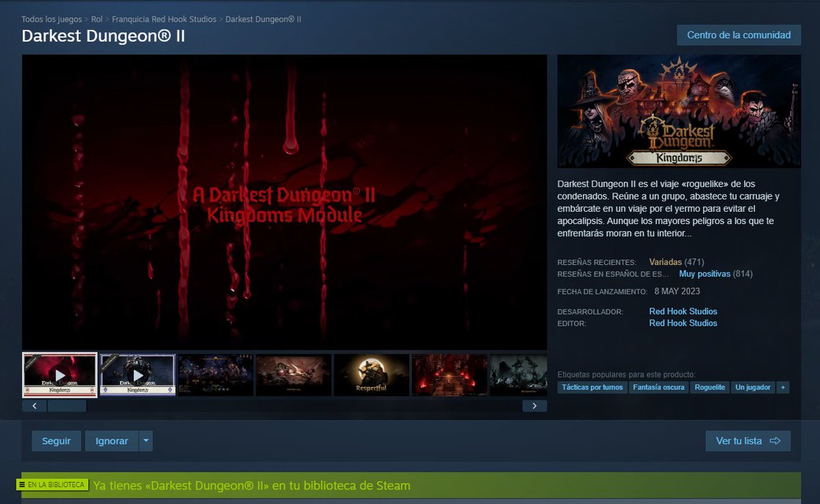This screenshot has height=504, width=820.
Task: Play the second Kingdoms trailer thumbnail
Action: (138, 375)
